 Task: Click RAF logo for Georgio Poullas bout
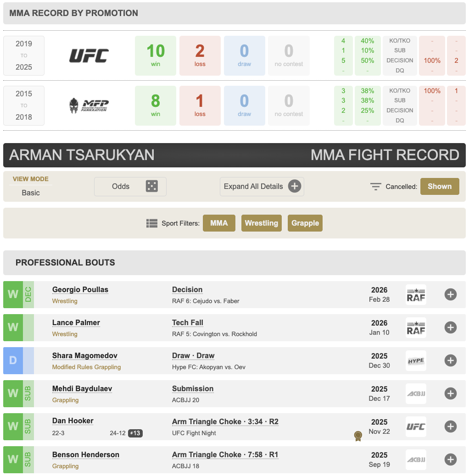tap(416, 295)
